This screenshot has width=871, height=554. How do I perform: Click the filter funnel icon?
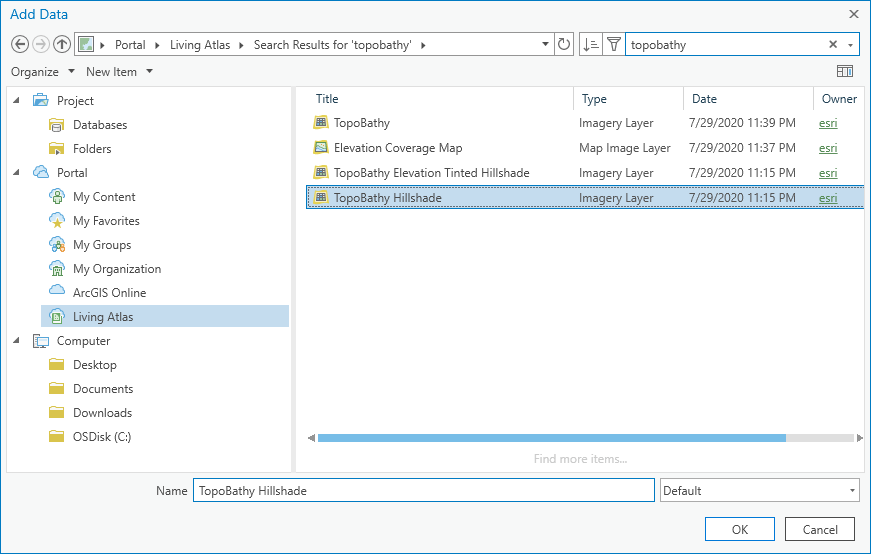(x=614, y=44)
